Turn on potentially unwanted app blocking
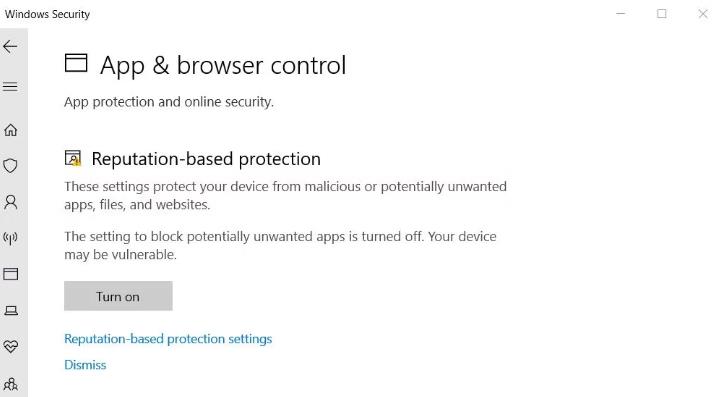 118,296
